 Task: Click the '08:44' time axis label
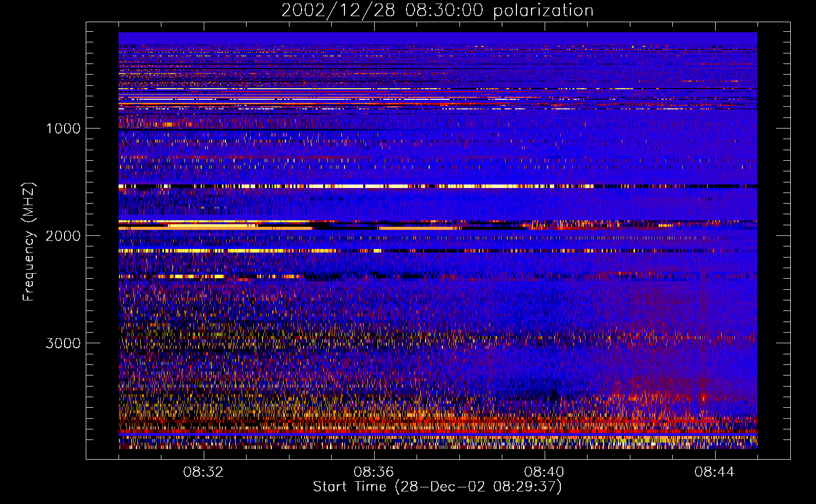click(x=715, y=472)
